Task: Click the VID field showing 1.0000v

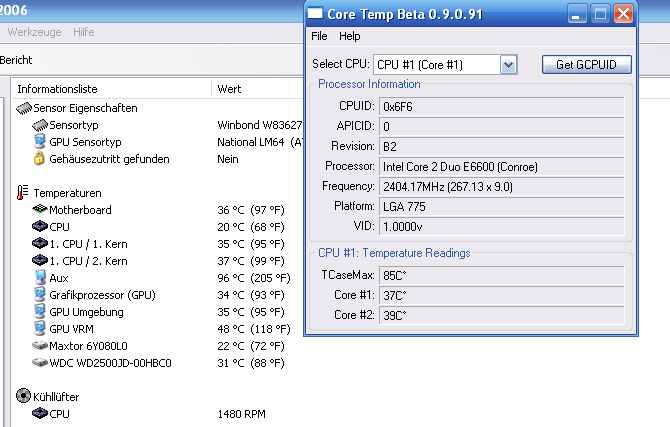Action: coord(501,227)
